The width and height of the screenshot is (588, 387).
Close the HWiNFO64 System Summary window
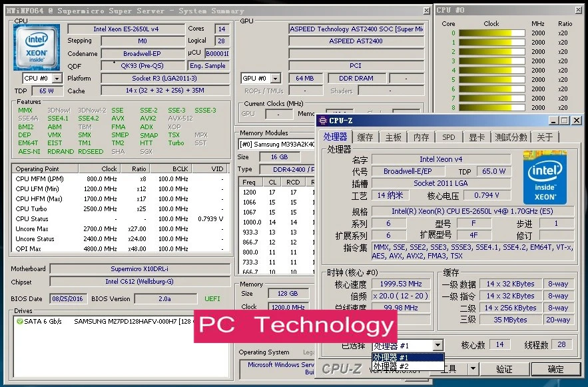tap(426, 11)
